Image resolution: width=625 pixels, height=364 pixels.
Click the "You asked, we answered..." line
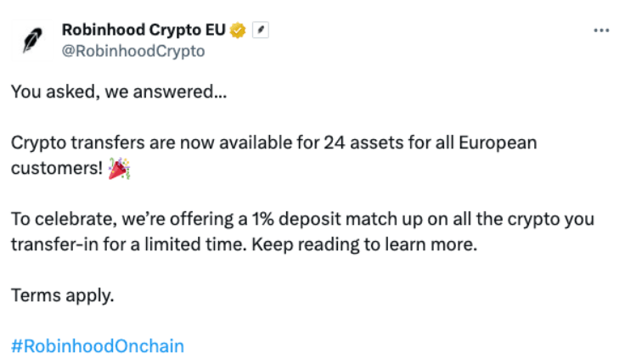pyautogui.click(x=119, y=92)
